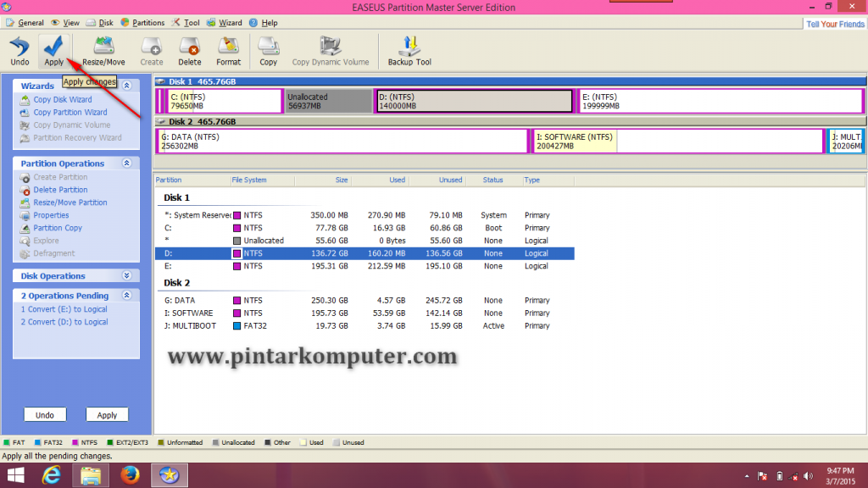Screen dimensions: 868x488
Task: Select Unallocated 55.60 GB row in list
Action: 364,241
